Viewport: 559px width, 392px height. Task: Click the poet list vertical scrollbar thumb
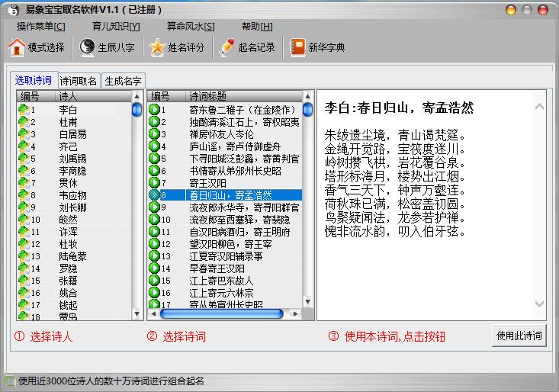click(x=137, y=109)
